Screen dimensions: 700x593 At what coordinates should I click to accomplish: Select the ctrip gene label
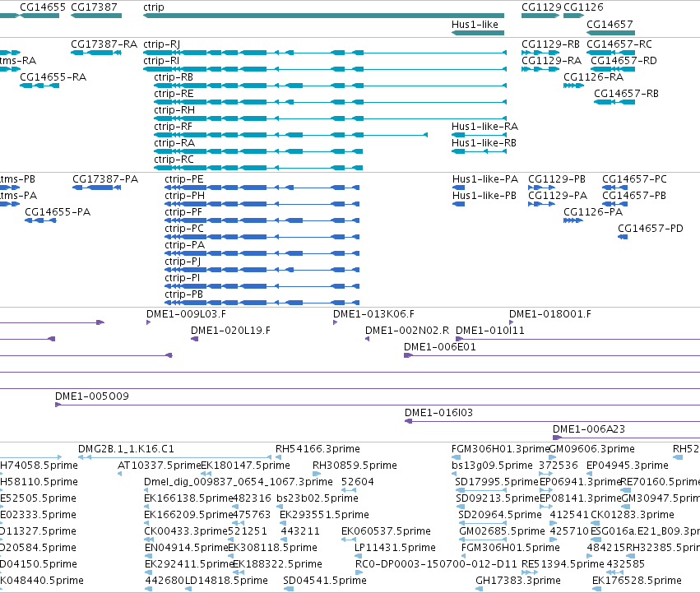[154, 7]
